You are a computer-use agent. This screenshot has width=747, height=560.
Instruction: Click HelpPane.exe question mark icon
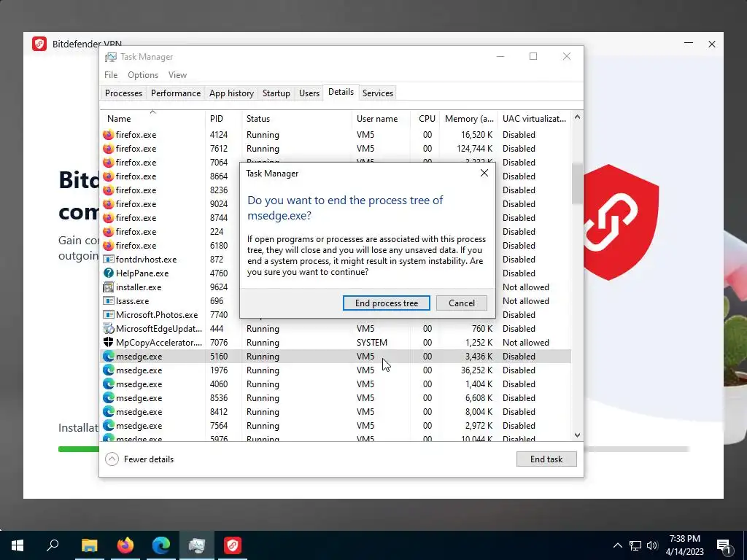click(109, 273)
